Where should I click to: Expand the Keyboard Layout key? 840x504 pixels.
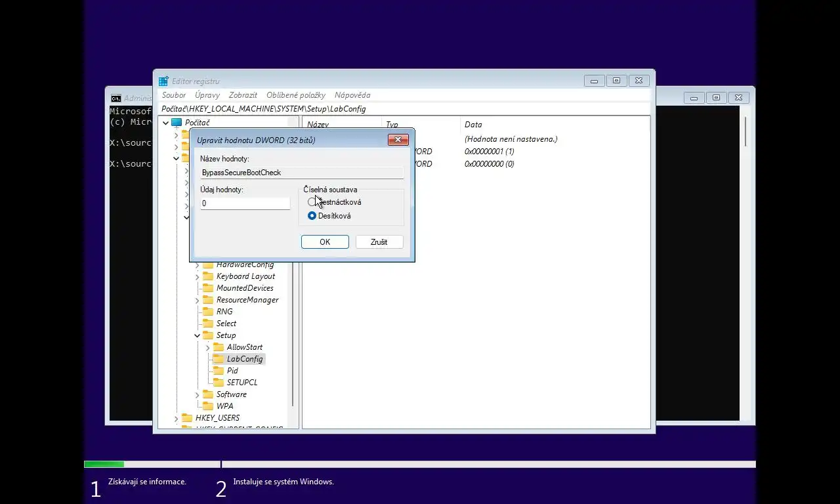[x=197, y=277]
